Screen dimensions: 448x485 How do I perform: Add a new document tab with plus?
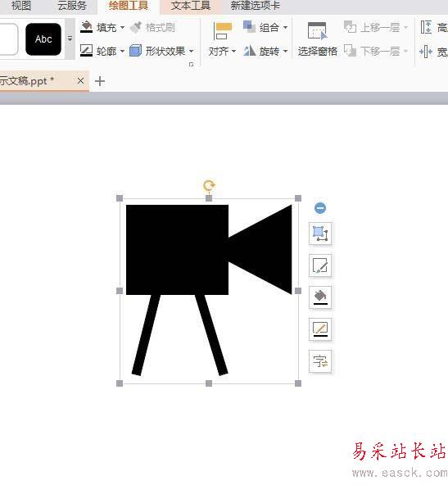pos(100,81)
